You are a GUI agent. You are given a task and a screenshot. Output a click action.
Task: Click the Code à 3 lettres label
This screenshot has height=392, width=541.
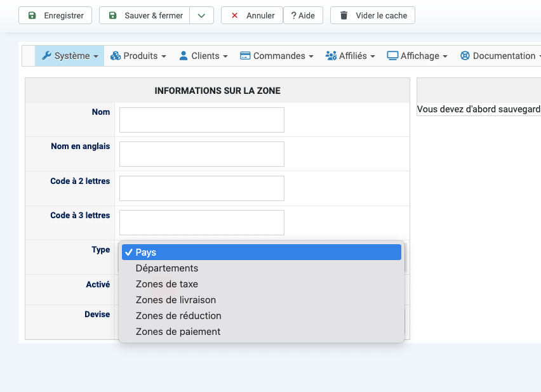(80, 215)
